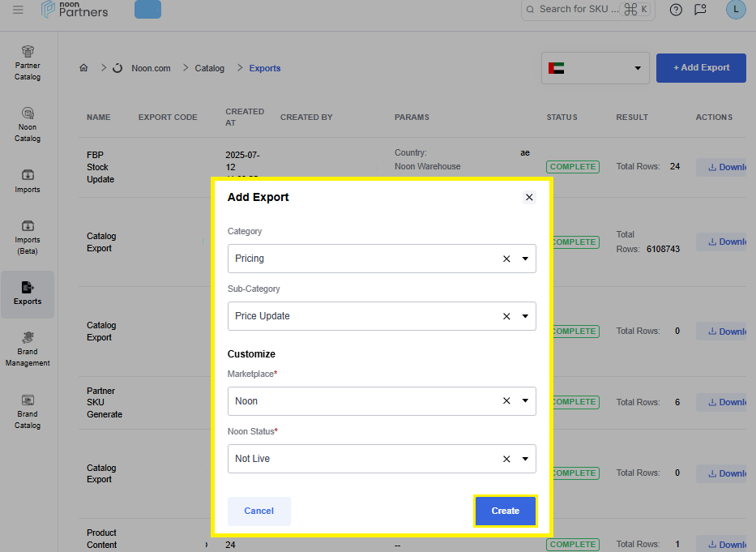The image size is (756, 552).
Task: Click the + Add Export button
Action: click(701, 68)
